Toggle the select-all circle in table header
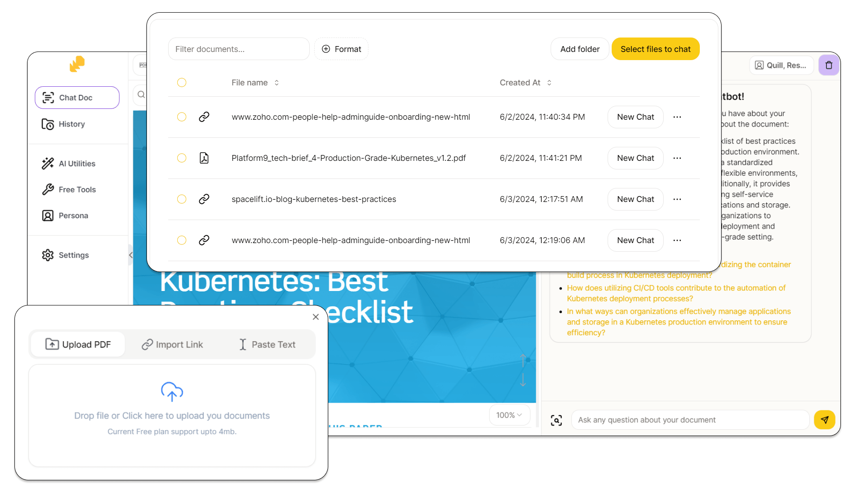 pos(182,83)
